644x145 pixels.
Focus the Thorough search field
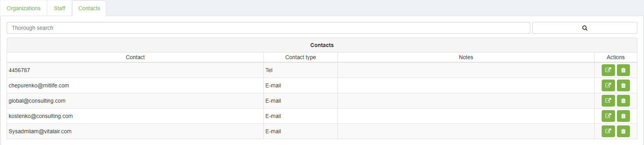tap(268, 28)
